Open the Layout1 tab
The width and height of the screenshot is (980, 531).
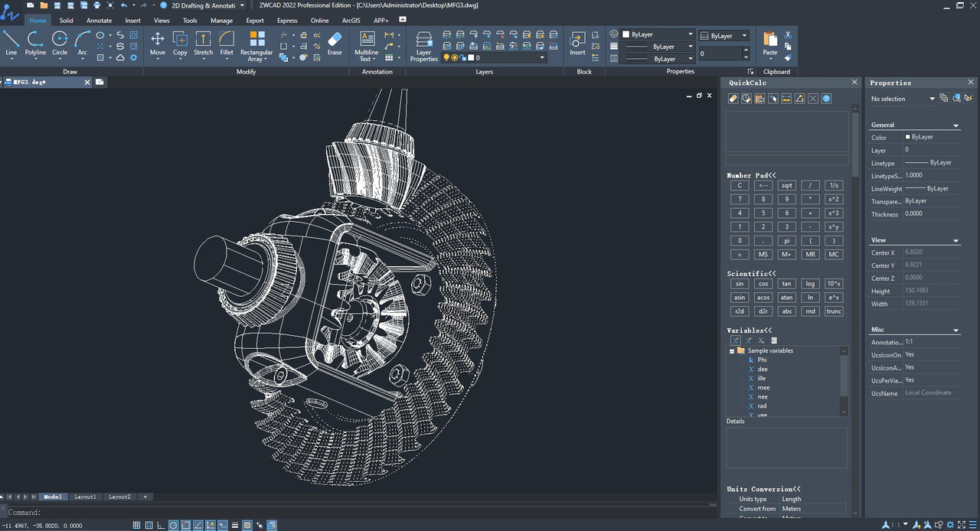tap(85, 497)
